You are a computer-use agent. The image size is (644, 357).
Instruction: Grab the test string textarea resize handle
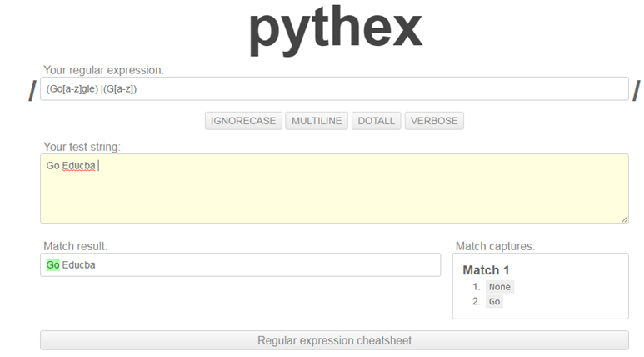tap(624, 219)
